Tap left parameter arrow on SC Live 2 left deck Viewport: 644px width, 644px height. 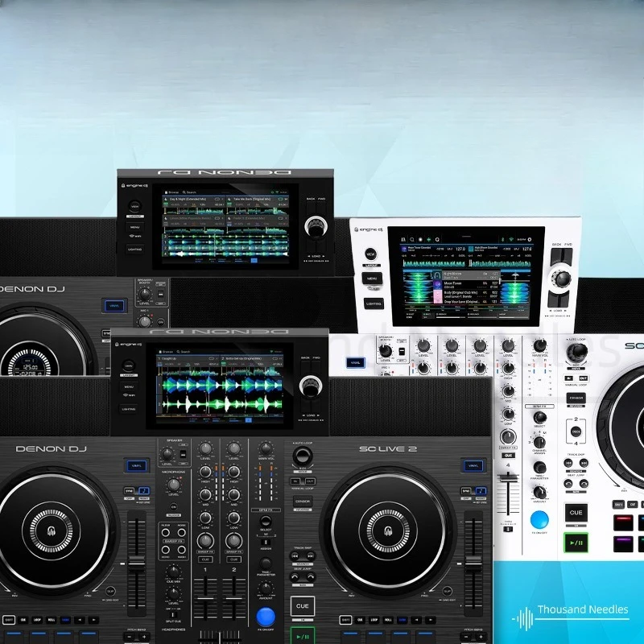[x=80, y=620]
